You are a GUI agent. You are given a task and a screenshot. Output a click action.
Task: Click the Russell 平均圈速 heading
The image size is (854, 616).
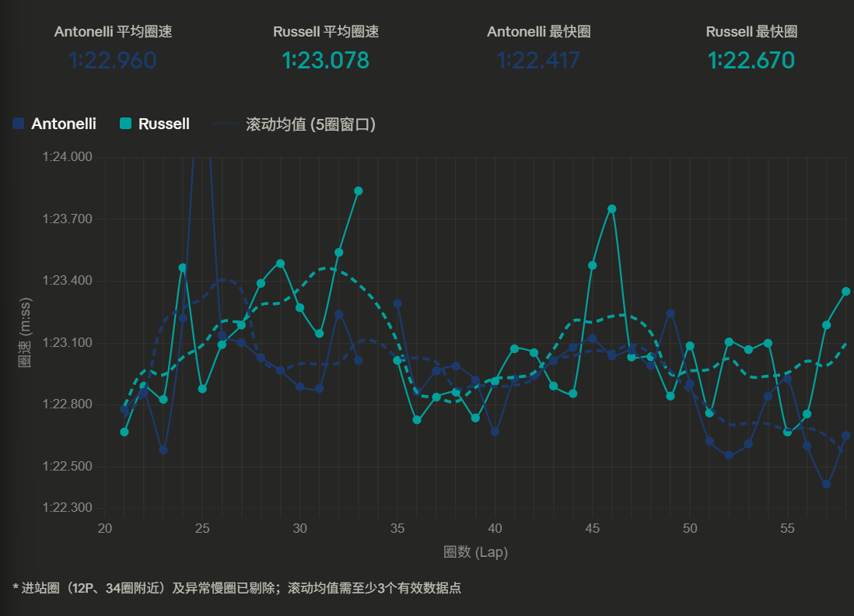326,32
